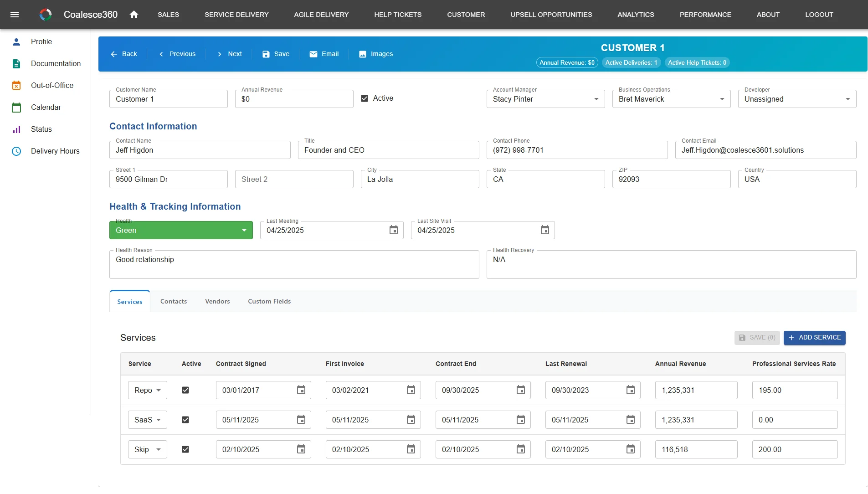Click the Contact Email field
Viewport: 868px width, 494px height.
coord(765,150)
